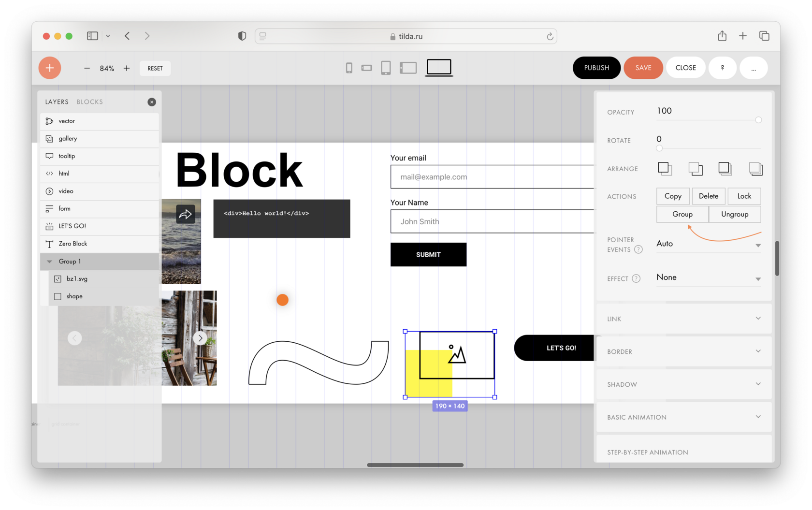Select the tooltip element icon
Viewport: 812px width, 510px height.
50,156
